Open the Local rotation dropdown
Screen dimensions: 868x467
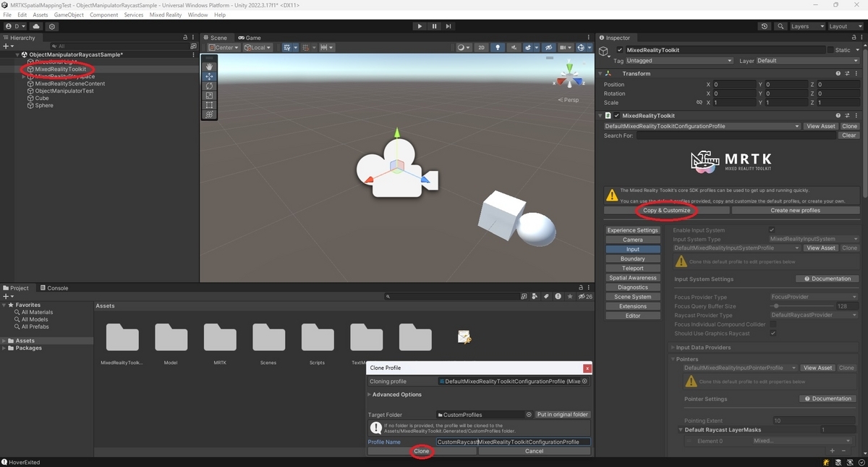pos(258,48)
